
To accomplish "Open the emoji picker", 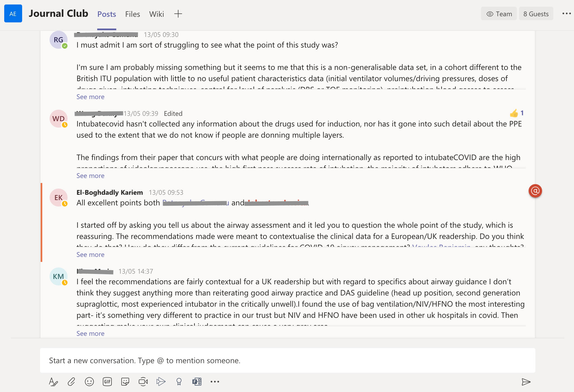I will point(89,382).
